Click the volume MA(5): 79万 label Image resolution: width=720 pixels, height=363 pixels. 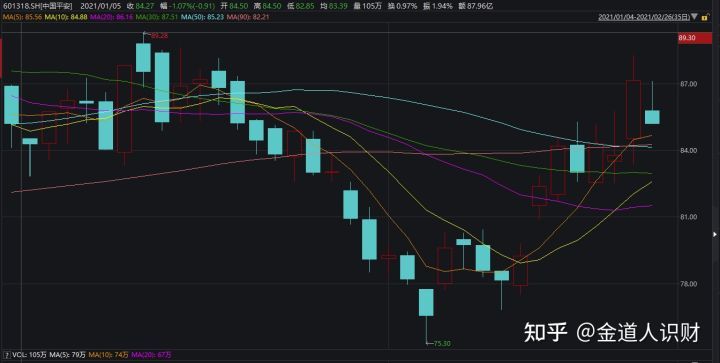pos(68,355)
